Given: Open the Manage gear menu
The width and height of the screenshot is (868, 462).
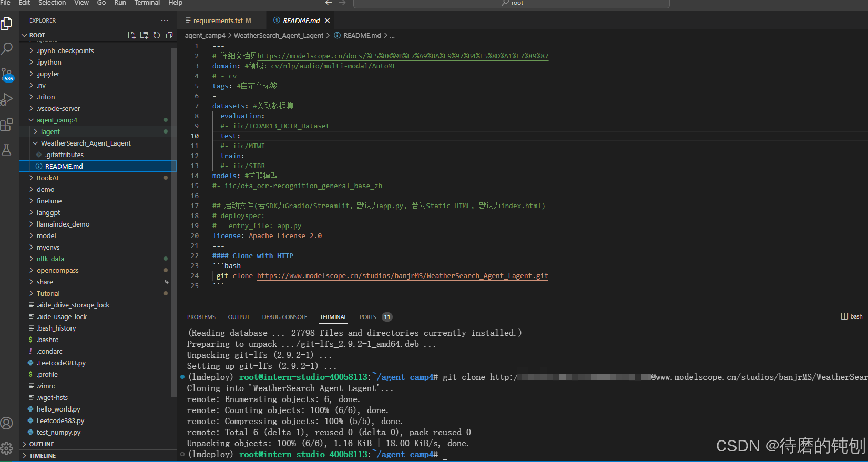Looking at the screenshot, I should 7,448.
